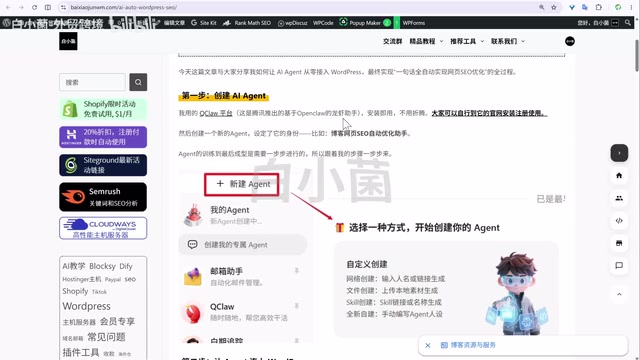
Task: Open Rank Math SEO admin menu
Action: 247,23
